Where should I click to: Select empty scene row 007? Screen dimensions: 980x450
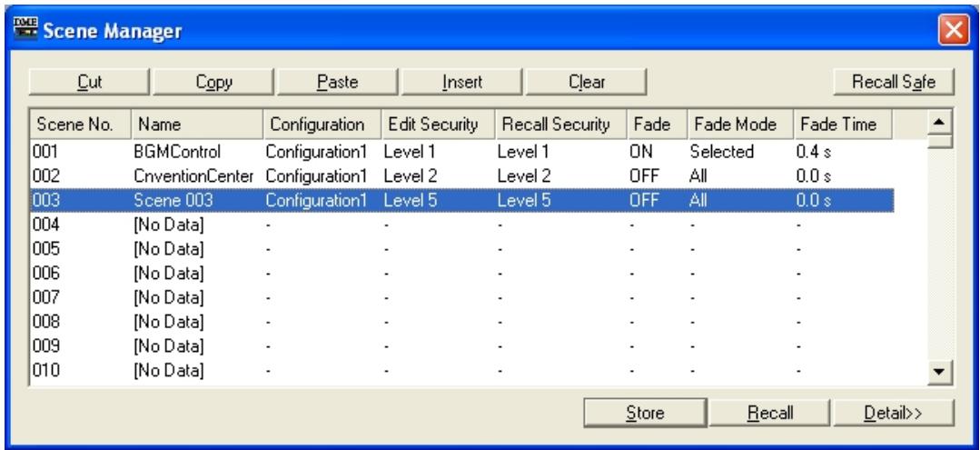click(x=461, y=298)
